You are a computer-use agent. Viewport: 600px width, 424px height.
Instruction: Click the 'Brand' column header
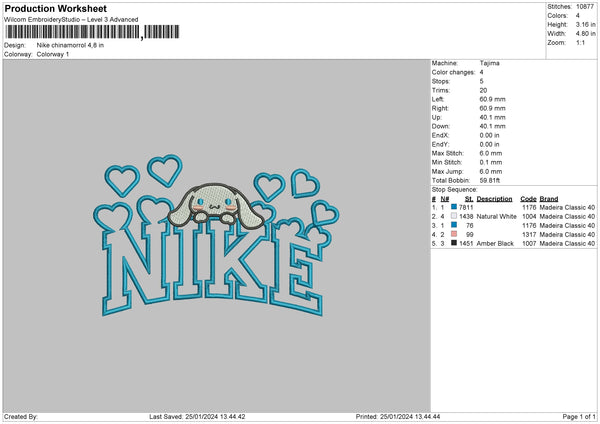[549, 199]
